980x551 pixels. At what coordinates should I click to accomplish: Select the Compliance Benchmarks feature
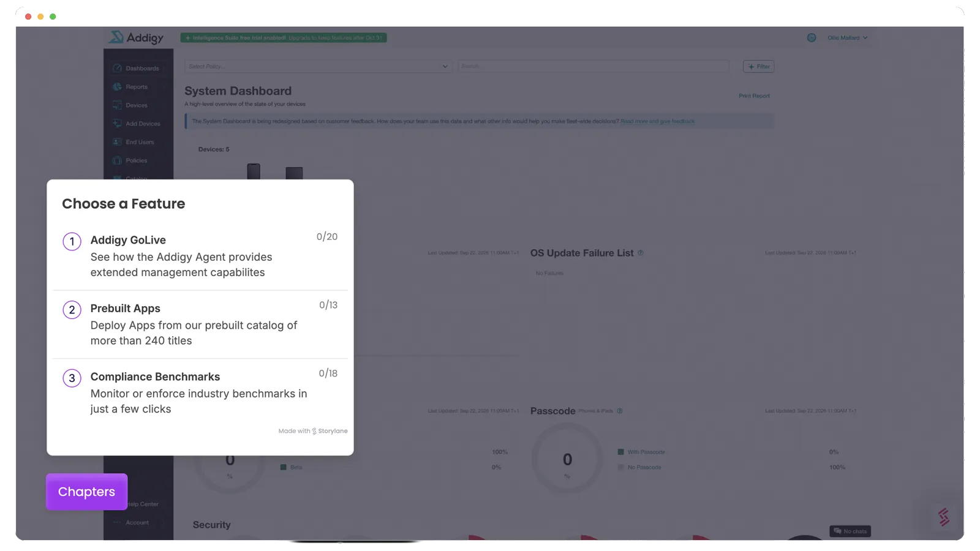click(x=200, y=392)
